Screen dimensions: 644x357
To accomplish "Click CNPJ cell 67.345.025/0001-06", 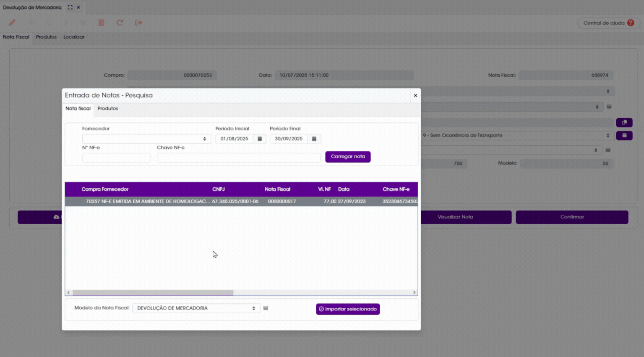I will 235,202.
